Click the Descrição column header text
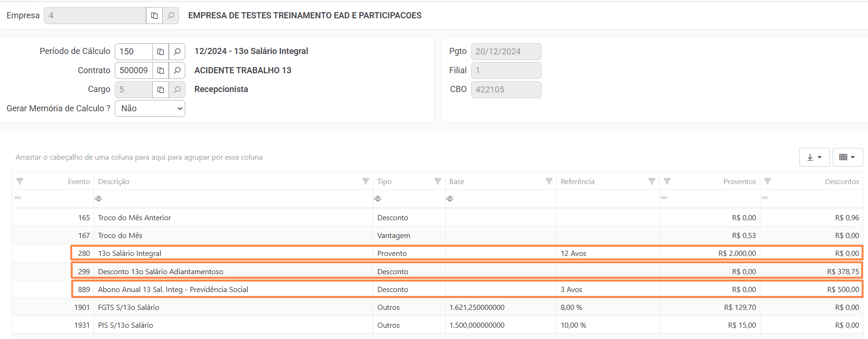 114,182
